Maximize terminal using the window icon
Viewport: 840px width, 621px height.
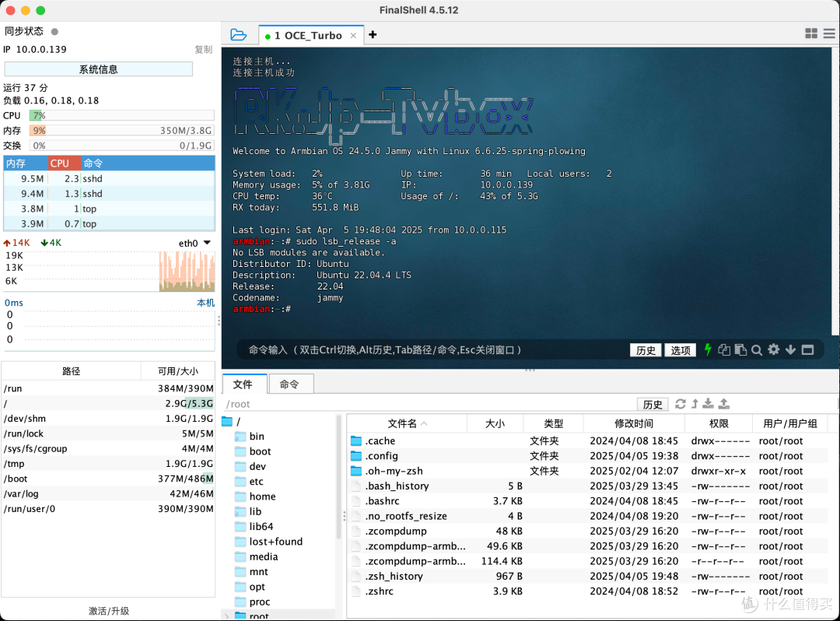coord(807,350)
